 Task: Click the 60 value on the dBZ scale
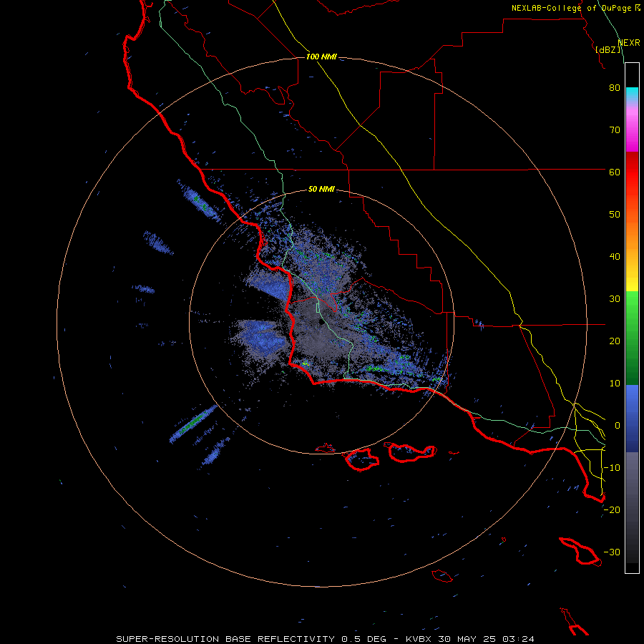pyautogui.click(x=615, y=172)
